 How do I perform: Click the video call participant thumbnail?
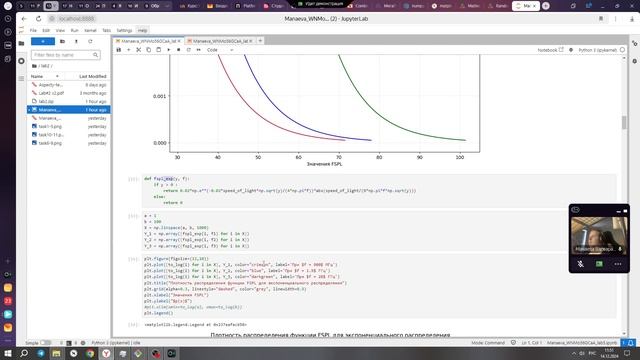[x=599, y=236]
